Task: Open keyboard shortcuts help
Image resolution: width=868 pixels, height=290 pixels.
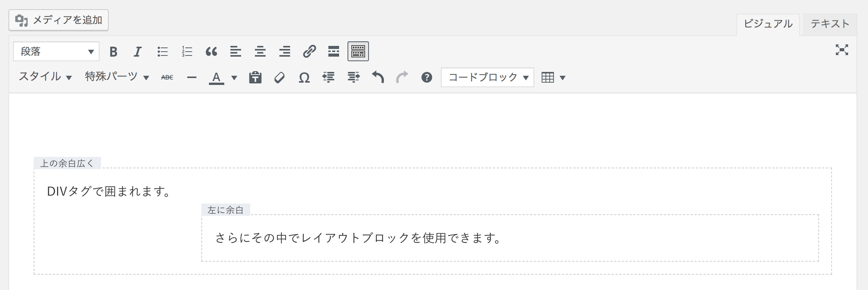Action: pyautogui.click(x=427, y=77)
